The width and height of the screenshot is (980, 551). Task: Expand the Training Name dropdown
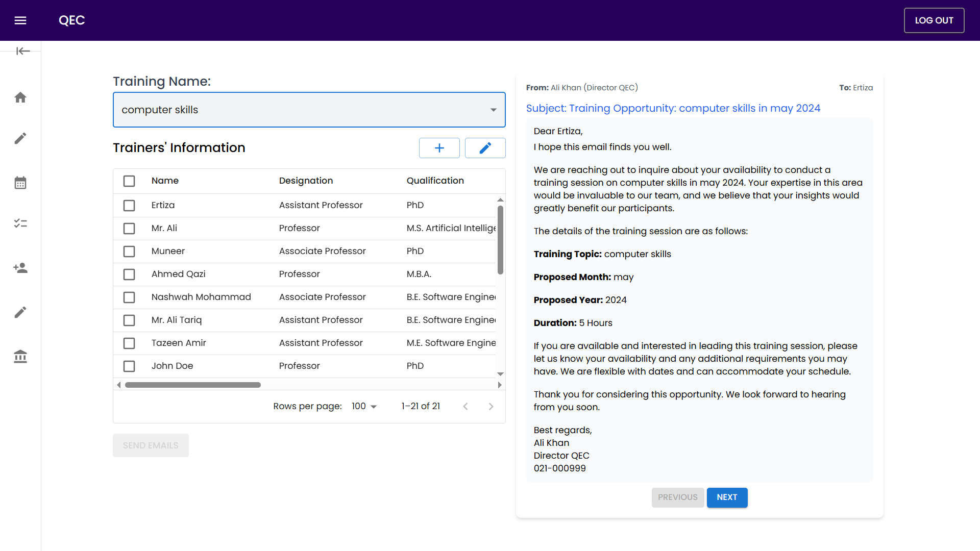[493, 110]
